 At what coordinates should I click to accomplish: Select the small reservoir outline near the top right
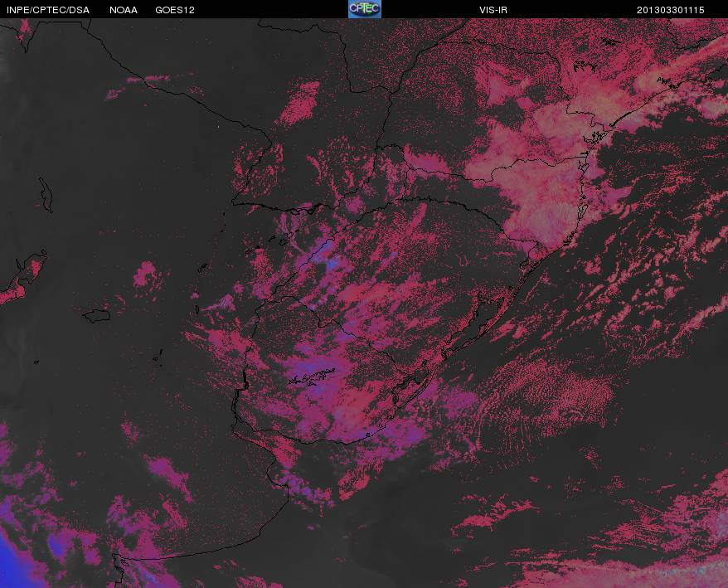[x=585, y=66]
